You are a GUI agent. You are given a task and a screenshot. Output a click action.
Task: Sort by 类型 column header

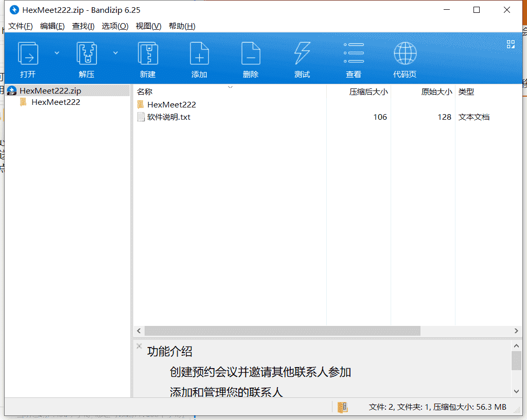pos(466,92)
